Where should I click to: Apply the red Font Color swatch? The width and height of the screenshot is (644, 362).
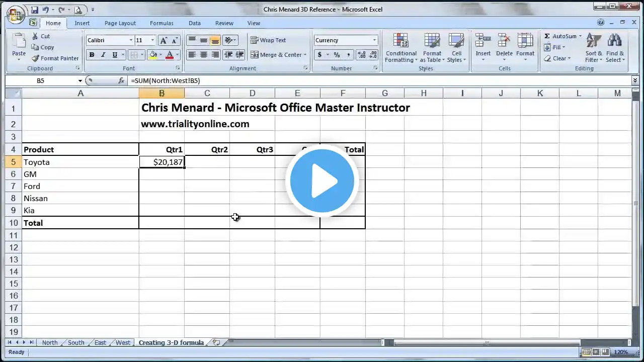coord(170,55)
